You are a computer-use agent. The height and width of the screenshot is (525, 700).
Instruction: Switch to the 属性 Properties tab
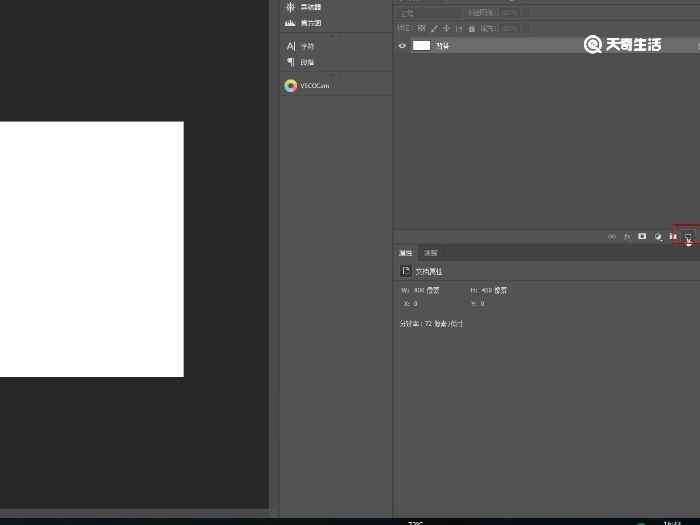point(405,253)
